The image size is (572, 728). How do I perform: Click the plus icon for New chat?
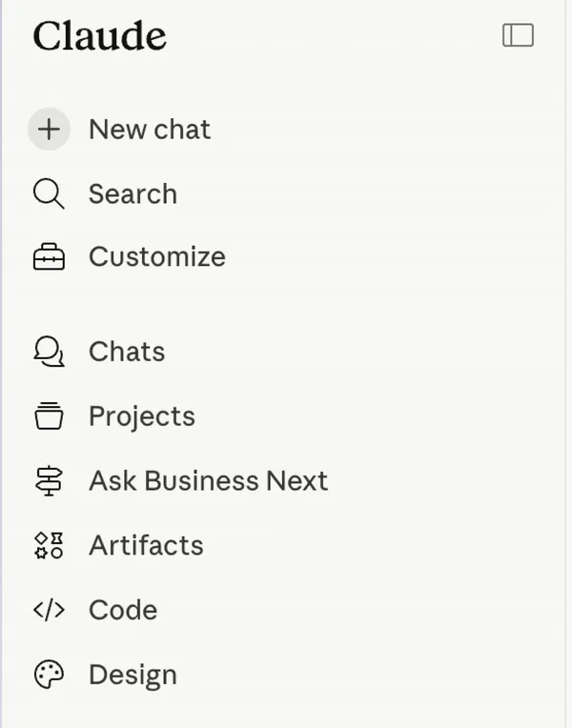click(49, 130)
